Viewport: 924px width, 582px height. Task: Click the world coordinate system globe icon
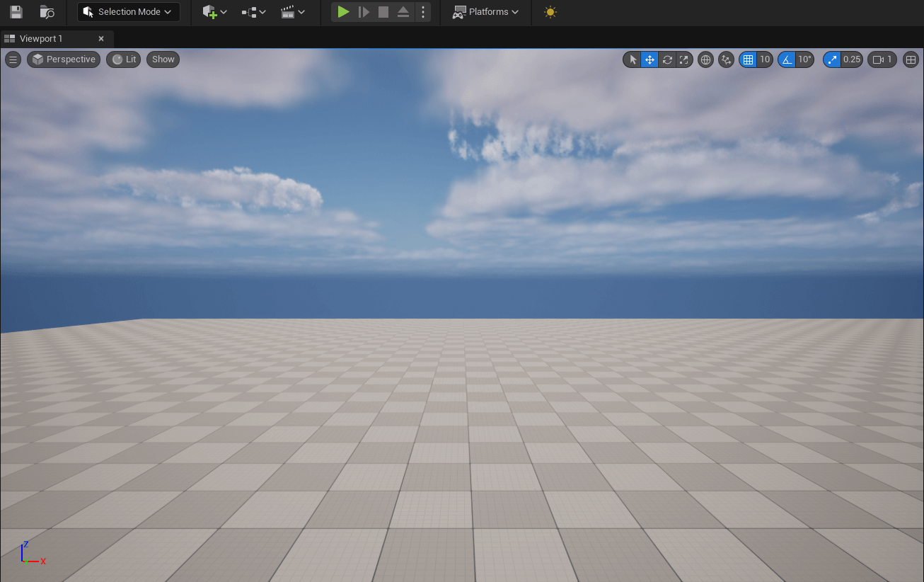coord(705,59)
